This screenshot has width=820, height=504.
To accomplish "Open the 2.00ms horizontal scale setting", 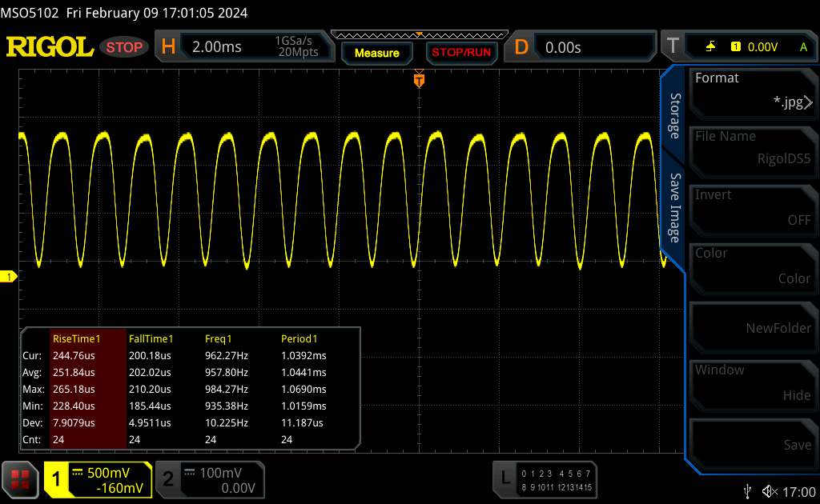I will [x=217, y=47].
